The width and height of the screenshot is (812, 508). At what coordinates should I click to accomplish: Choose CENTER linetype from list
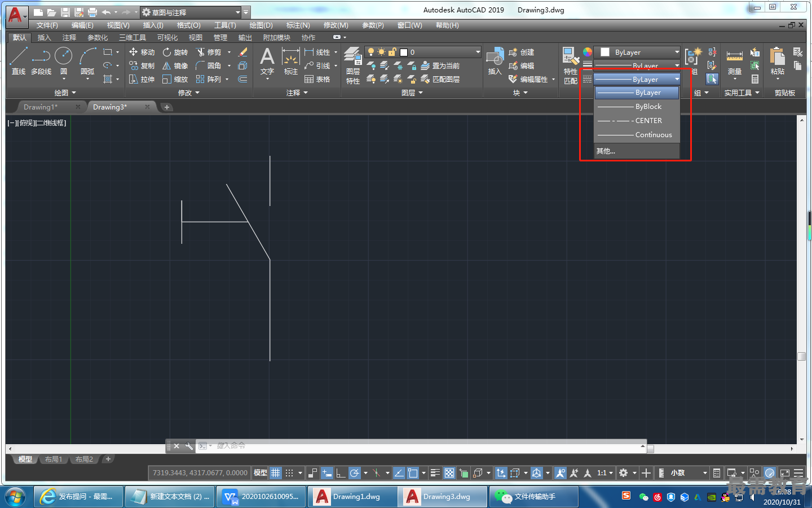pyautogui.click(x=637, y=121)
